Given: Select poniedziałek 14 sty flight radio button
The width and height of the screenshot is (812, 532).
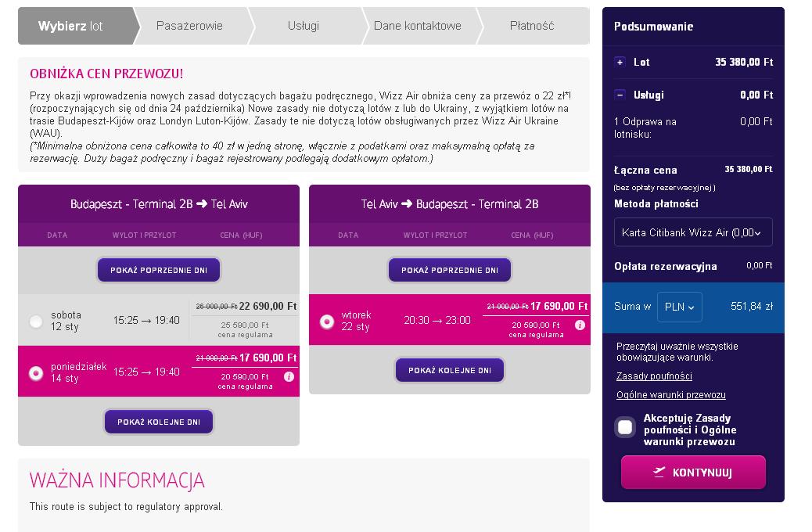Looking at the screenshot, I should (36, 372).
